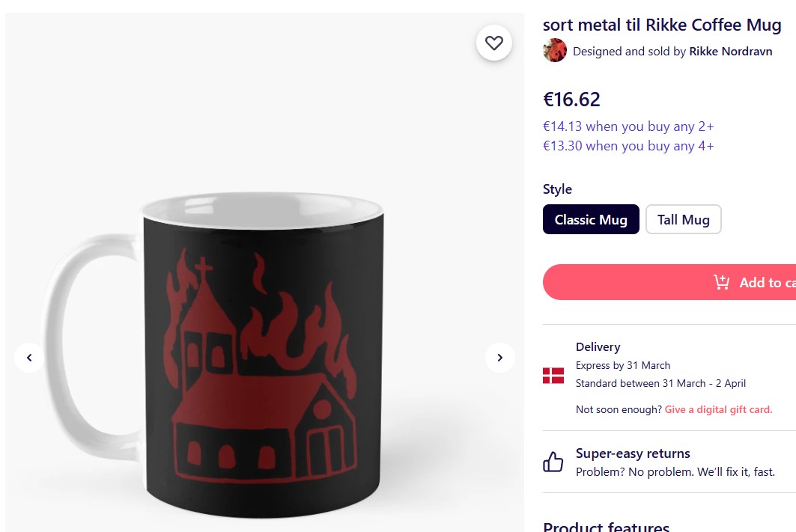Click the product title heading
Image resolution: width=796 pixels, height=532 pixels.
[x=662, y=25]
